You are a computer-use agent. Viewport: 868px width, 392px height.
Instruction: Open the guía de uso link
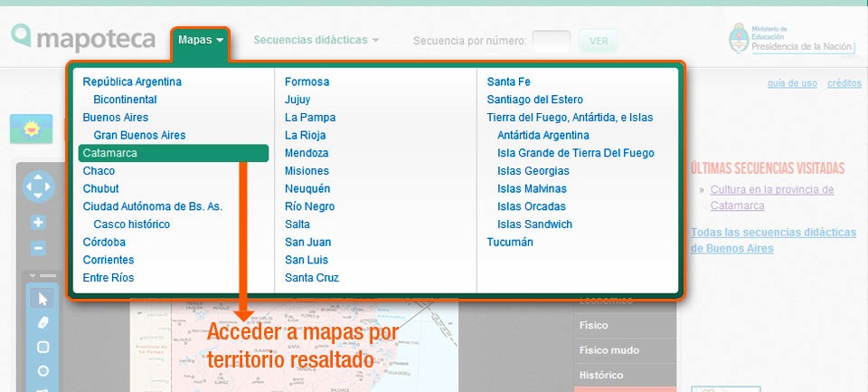click(792, 83)
